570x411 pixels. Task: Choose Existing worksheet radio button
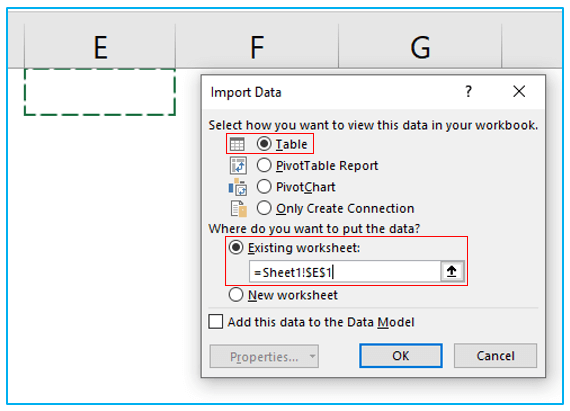coord(236,247)
